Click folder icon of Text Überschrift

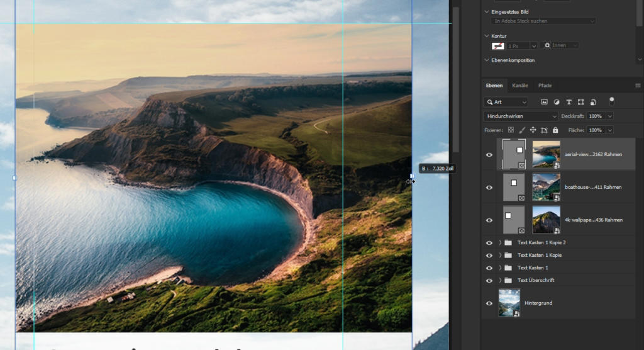[508, 281]
